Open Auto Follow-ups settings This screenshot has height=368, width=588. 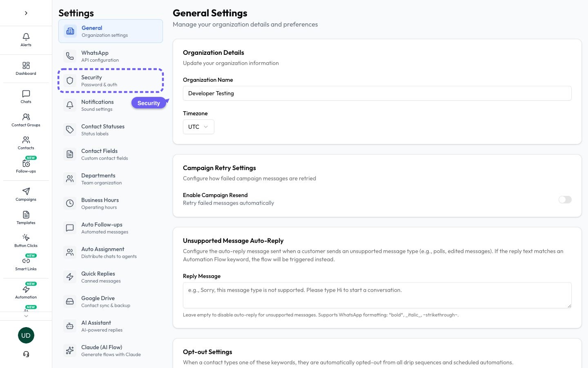coord(111,228)
